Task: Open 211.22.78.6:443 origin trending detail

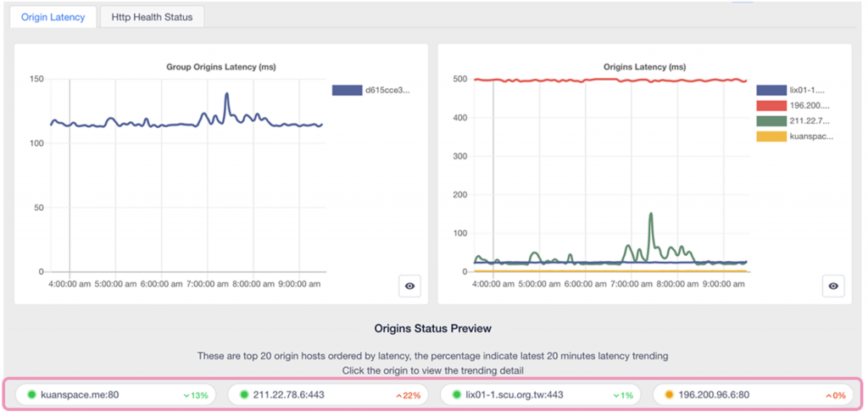Action: pyautogui.click(x=288, y=394)
